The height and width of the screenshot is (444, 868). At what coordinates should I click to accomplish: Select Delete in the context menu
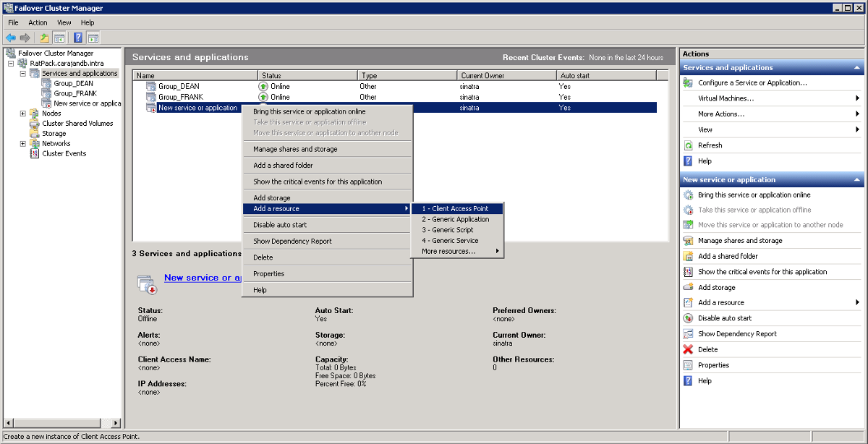tap(327, 257)
